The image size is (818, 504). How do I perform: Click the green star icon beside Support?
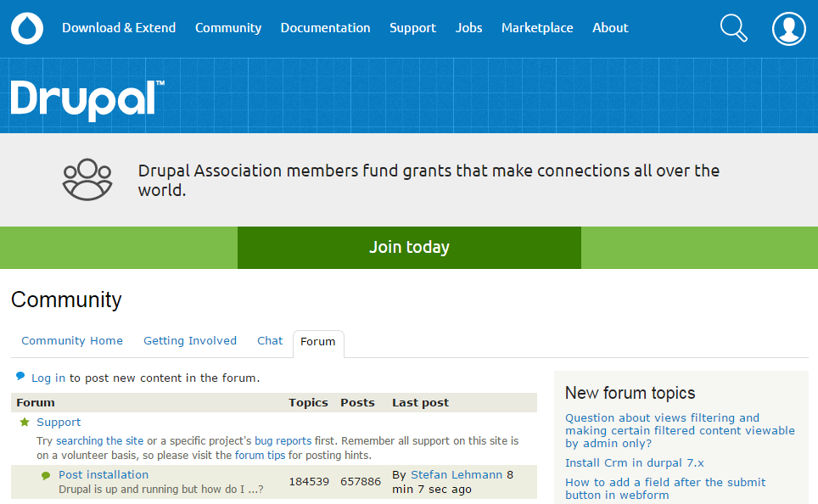pos(25,423)
